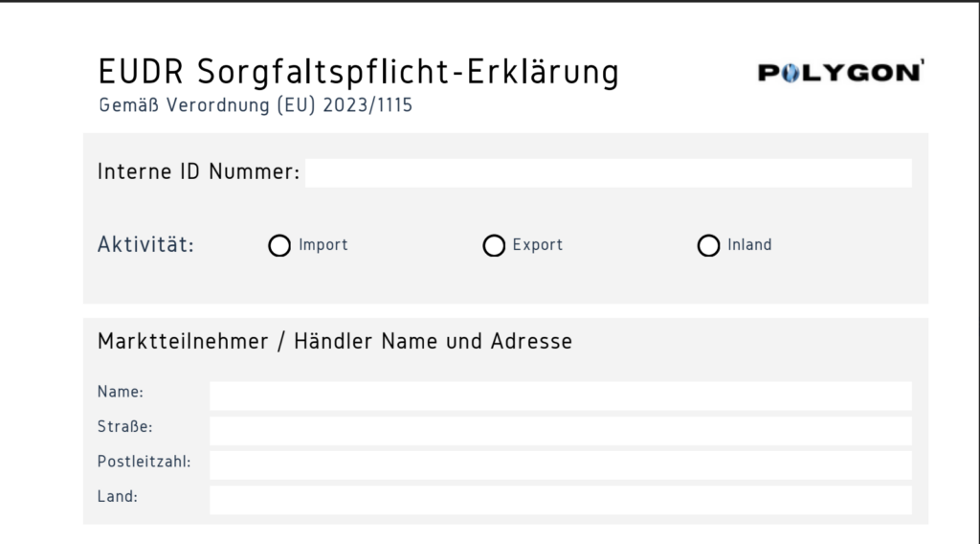Screen dimensions: 980x544
Task: Click the Gemäß Verordnung (EU) 2023/1115 subtitle
Action: pyautogui.click(x=256, y=106)
